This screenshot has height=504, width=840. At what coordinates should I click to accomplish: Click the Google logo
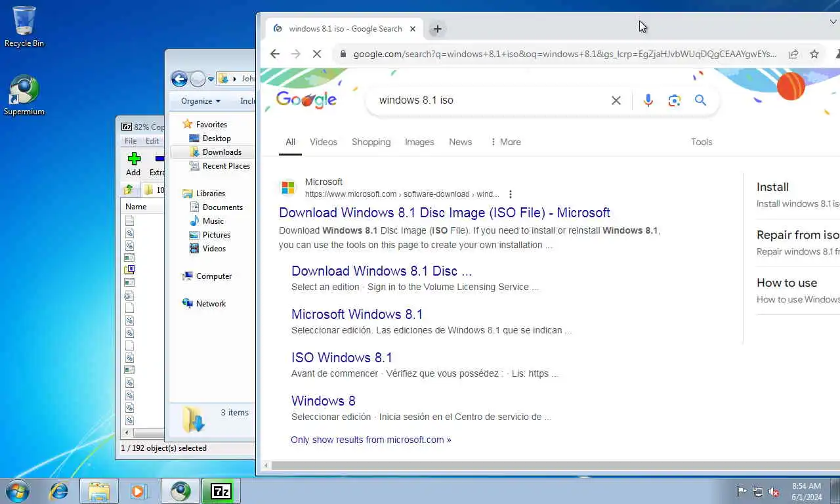click(306, 100)
